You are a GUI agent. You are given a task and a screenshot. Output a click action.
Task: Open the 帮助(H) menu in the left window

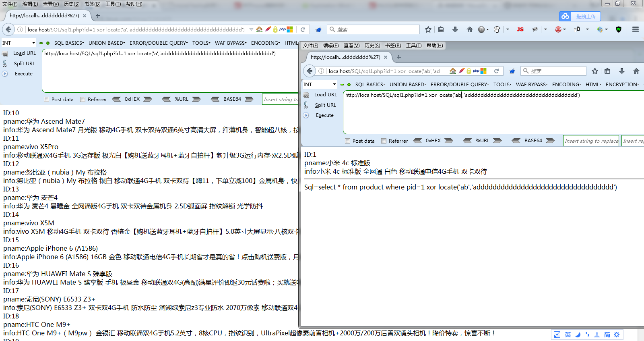(134, 4)
